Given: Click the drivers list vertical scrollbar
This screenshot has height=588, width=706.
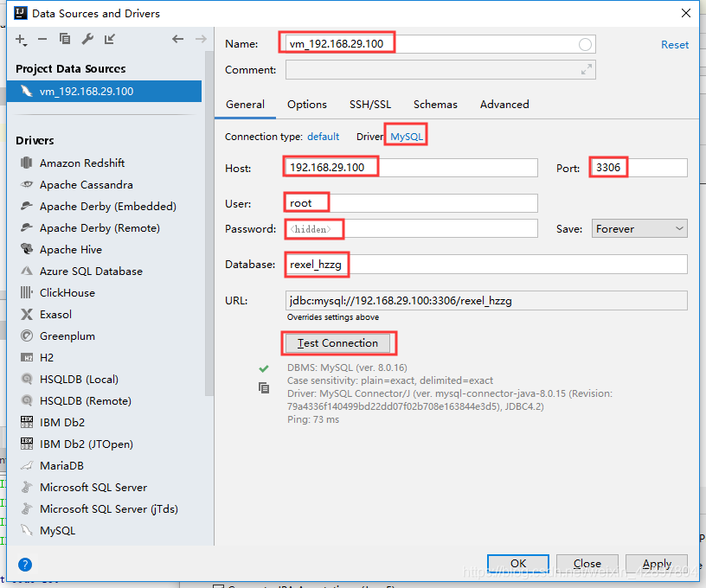Looking at the screenshot, I should point(209,225).
